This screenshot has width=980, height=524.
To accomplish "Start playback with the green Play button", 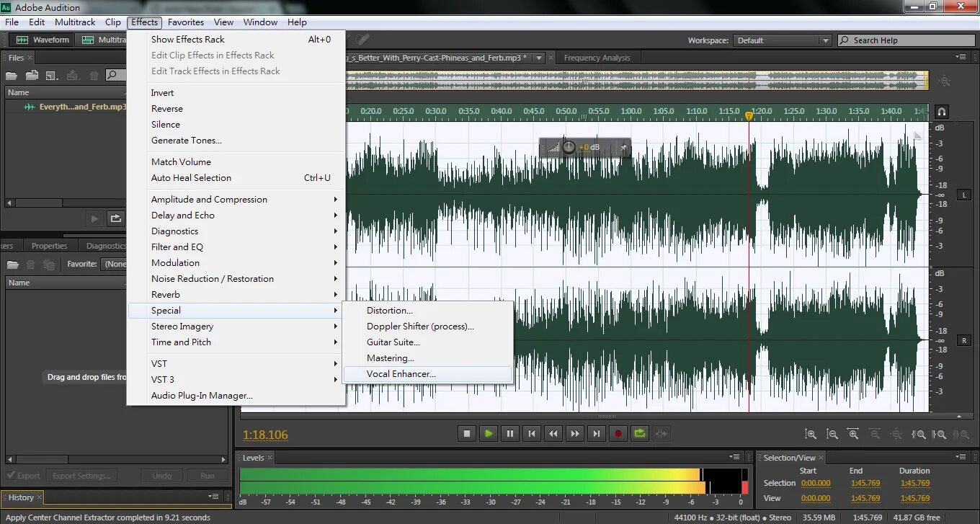I will click(x=489, y=433).
